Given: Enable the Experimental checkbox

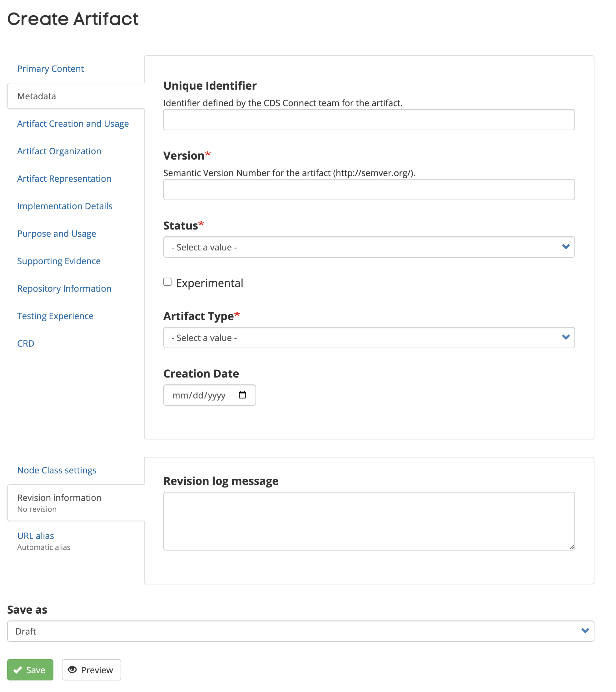Looking at the screenshot, I should point(167,282).
